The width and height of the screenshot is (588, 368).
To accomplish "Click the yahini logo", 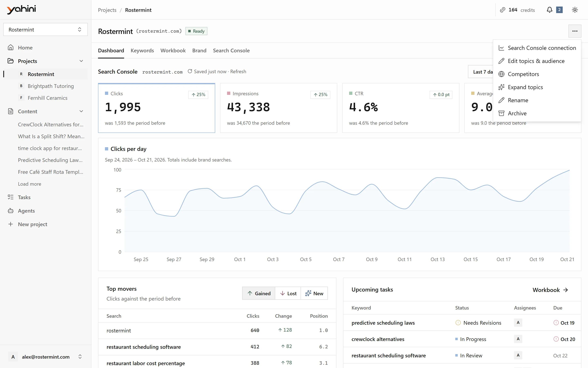I will point(21,10).
